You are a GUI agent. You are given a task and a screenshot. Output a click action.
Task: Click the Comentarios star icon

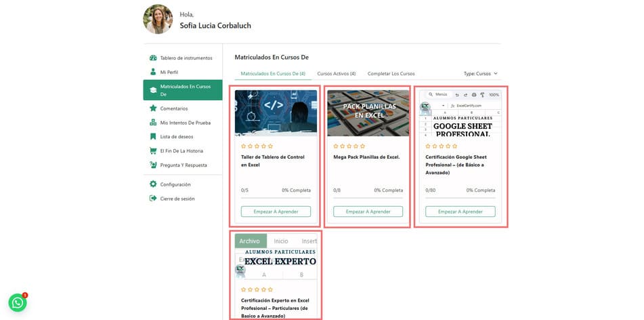click(x=153, y=108)
